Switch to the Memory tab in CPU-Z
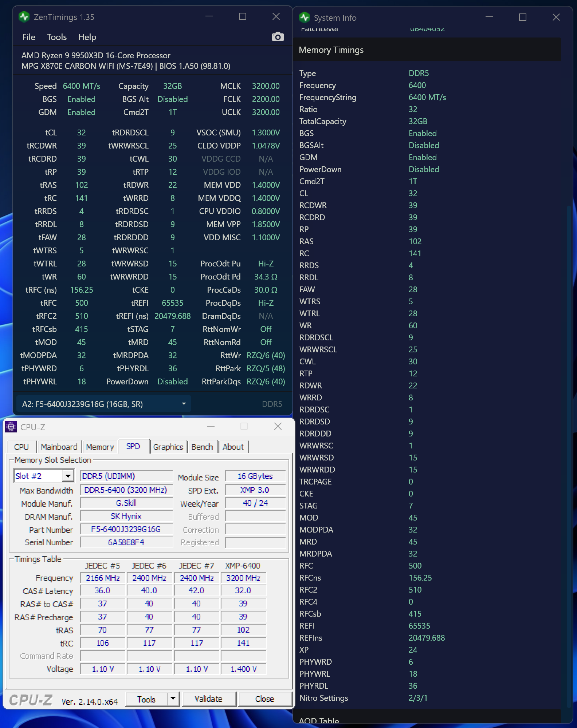This screenshot has height=728, width=577. point(100,447)
